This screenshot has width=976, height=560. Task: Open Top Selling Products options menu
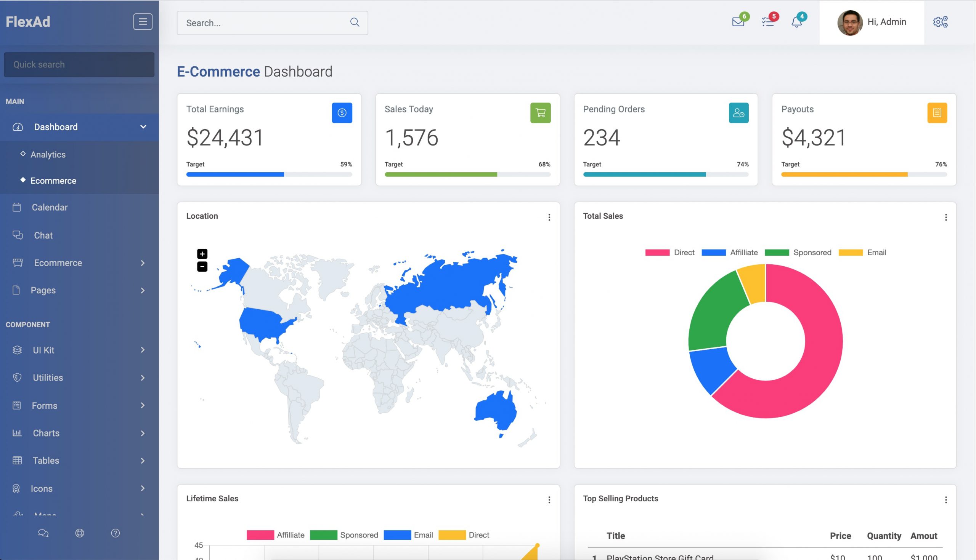click(x=946, y=500)
